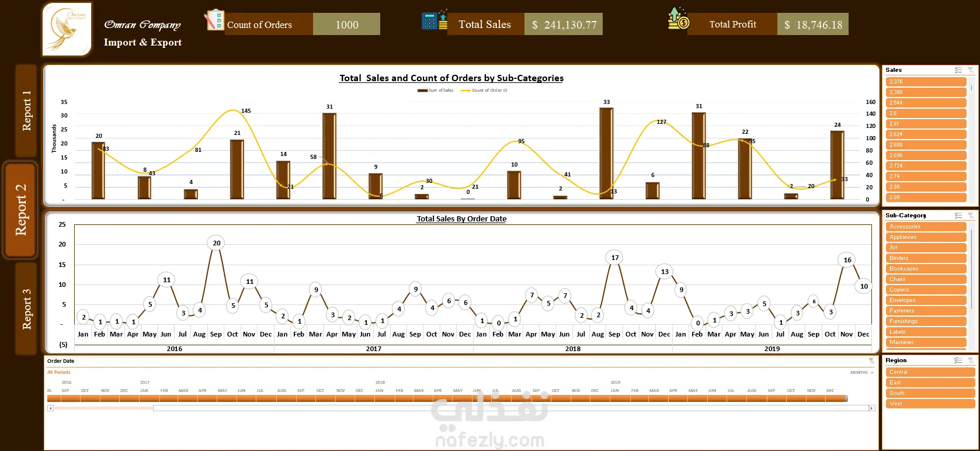
Task: Switch to the Report 2 tab
Action: click(21, 210)
